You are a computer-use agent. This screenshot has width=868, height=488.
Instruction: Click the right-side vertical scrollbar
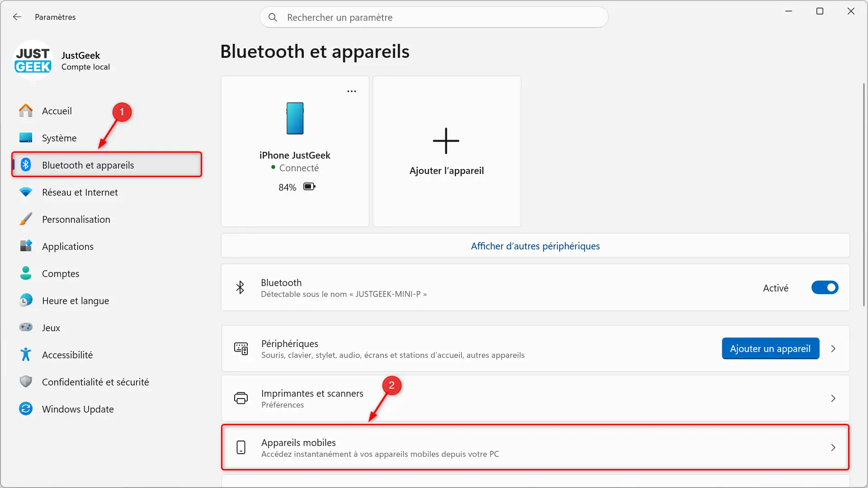[864, 194]
